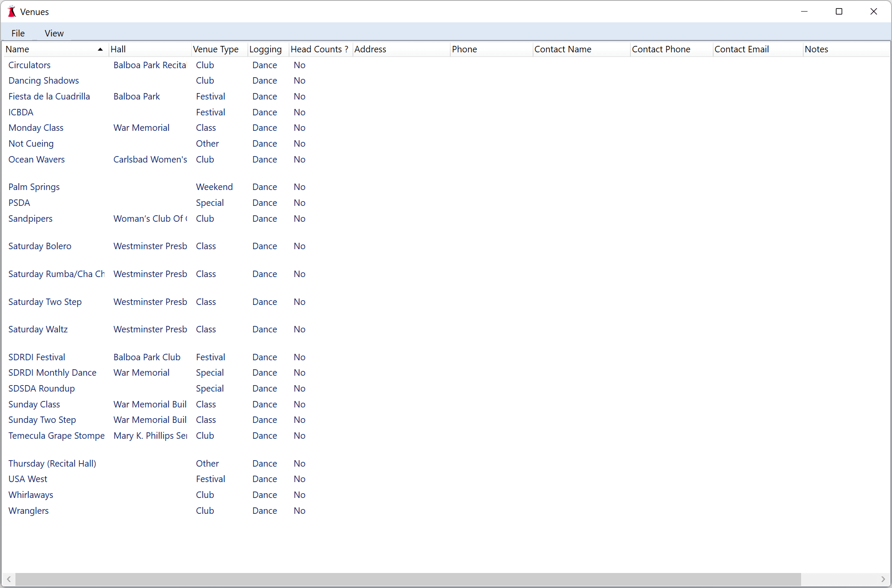The width and height of the screenshot is (892, 588).
Task: Open the File menu
Action: click(x=18, y=33)
